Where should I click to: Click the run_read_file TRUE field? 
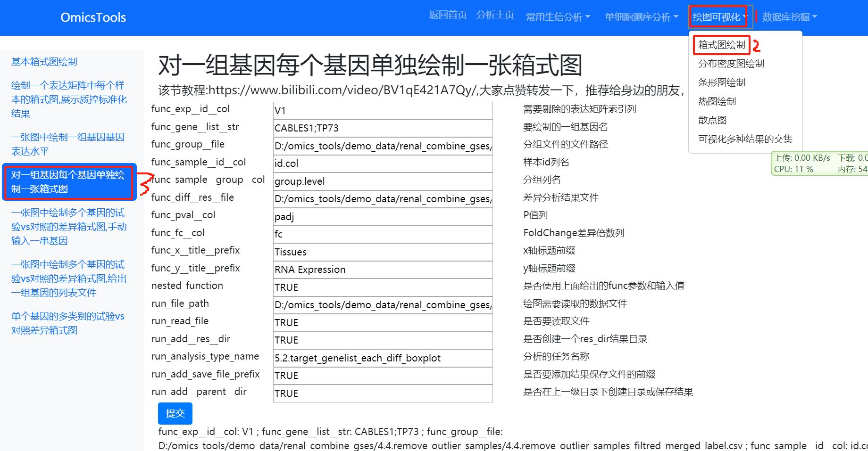(383, 323)
